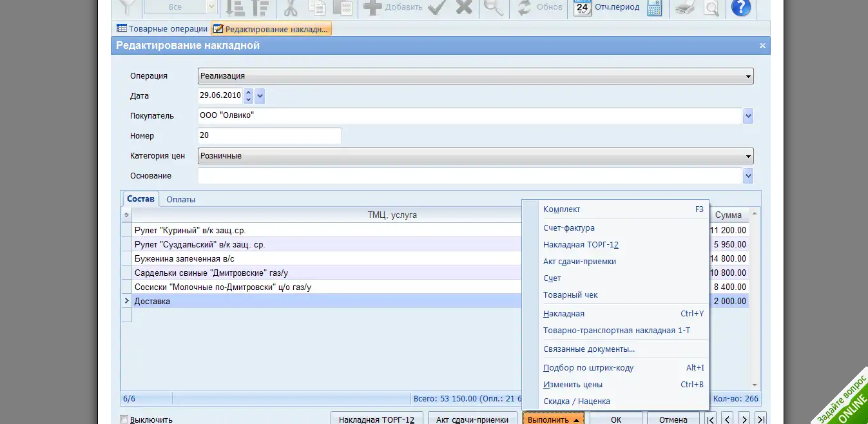
Task: Open the blue help question mark
Action: [740, 8]
